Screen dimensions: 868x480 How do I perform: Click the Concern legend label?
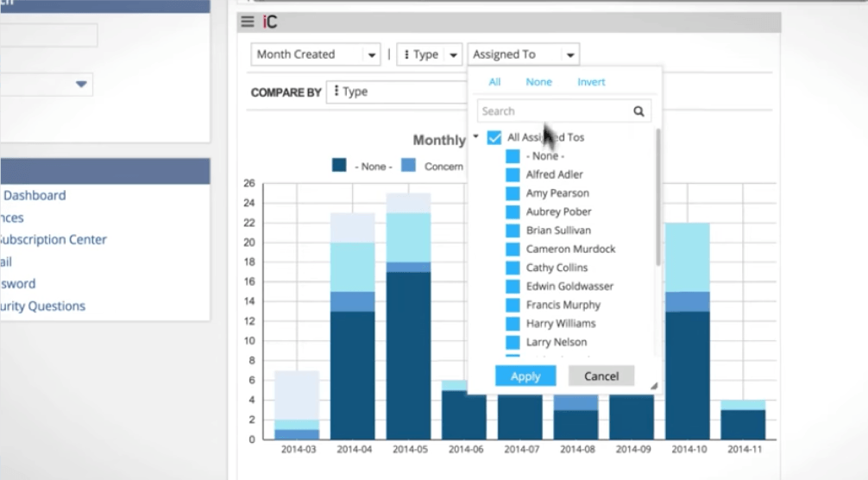coord(443,167)
